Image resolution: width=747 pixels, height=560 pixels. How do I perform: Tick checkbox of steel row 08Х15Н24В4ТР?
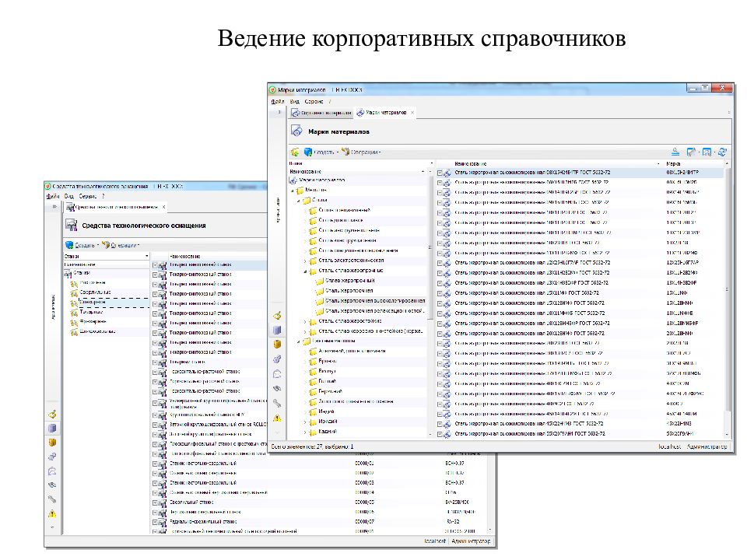click(440, 173)
